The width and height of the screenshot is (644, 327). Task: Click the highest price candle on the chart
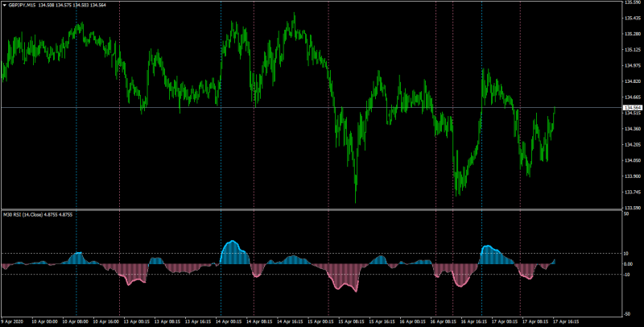(x=294, y=23)
